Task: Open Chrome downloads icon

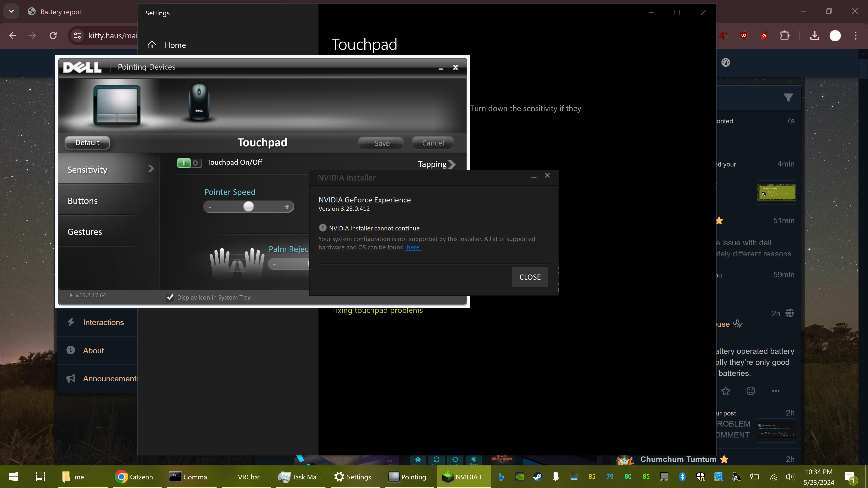Action: point(815,36)
